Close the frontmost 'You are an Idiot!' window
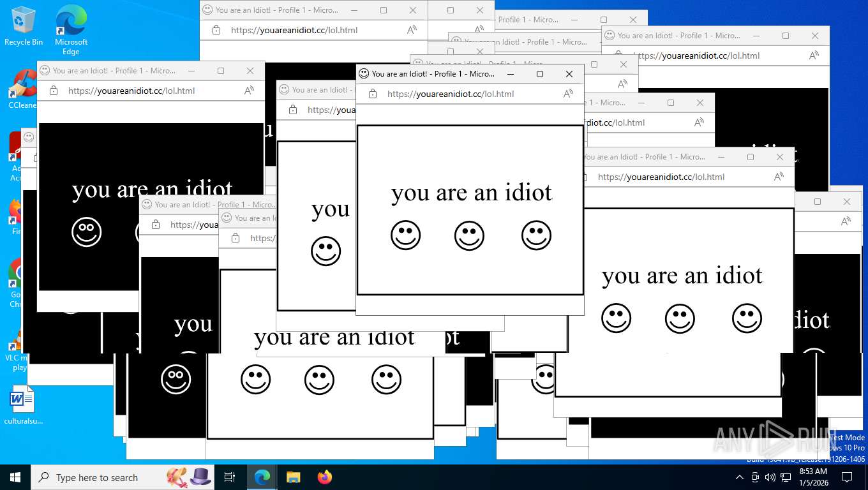The width and height of the screenshot is (868, 490). tap(569, 74)
